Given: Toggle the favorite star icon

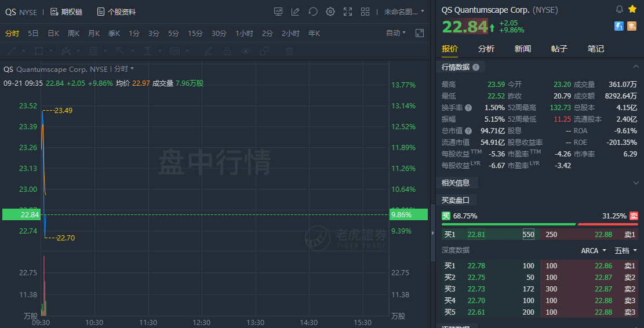Looking at the screenshot, I should tap(632, 9).
